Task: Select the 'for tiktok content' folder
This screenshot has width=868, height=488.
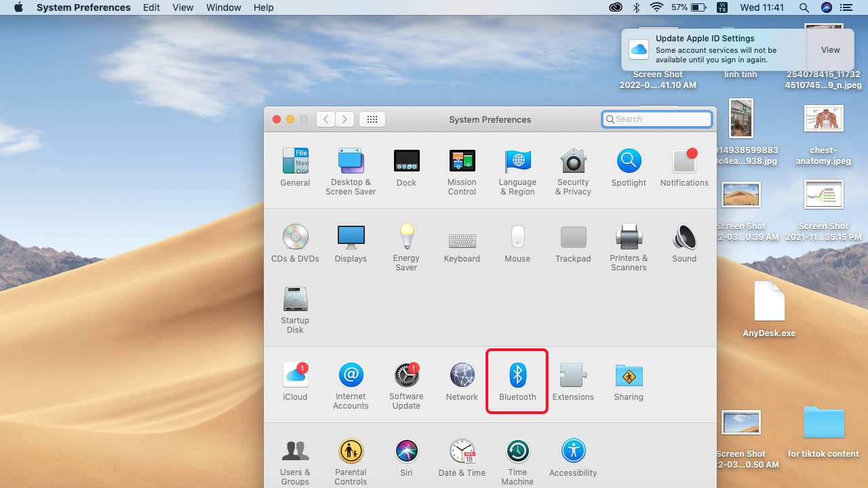Action: coord(823,431)
